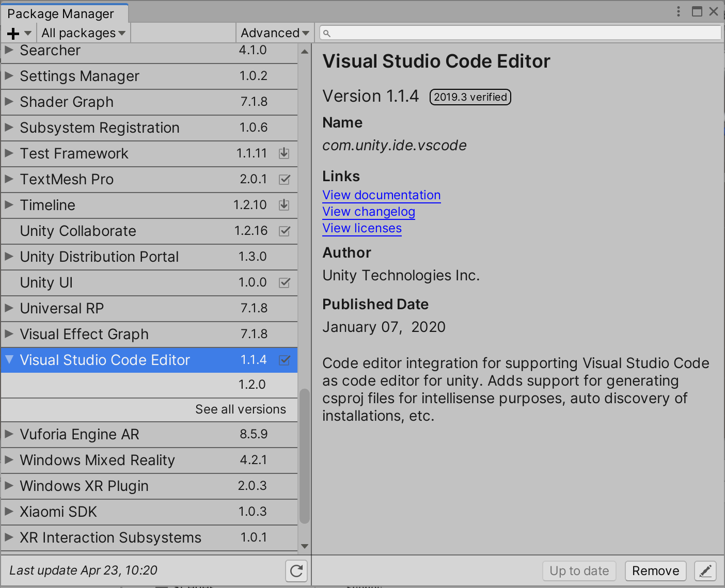The image size is (725, 588).
Task: Click Unity Technologies Inc. author text
Action: coord(401,276)
